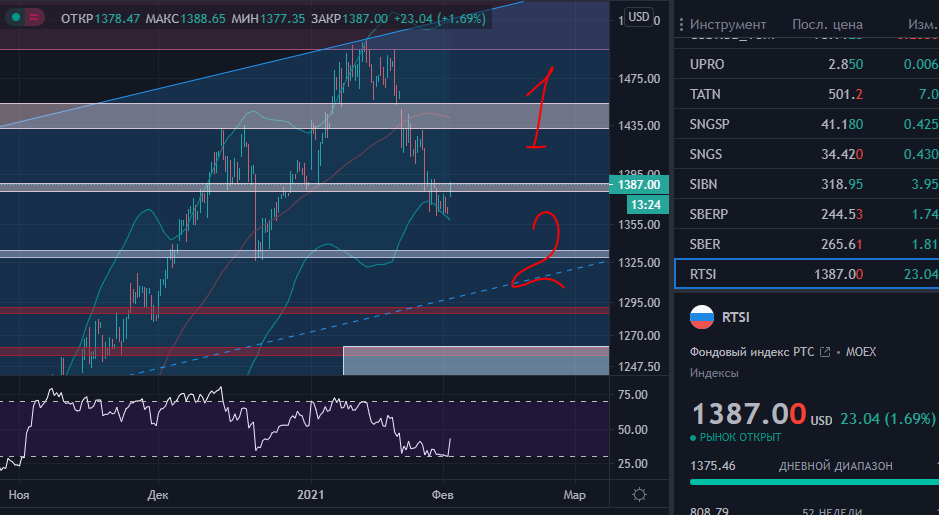Click the Фондовый индекс РТС link
This screenshot has width=939, height=515.
752,352
